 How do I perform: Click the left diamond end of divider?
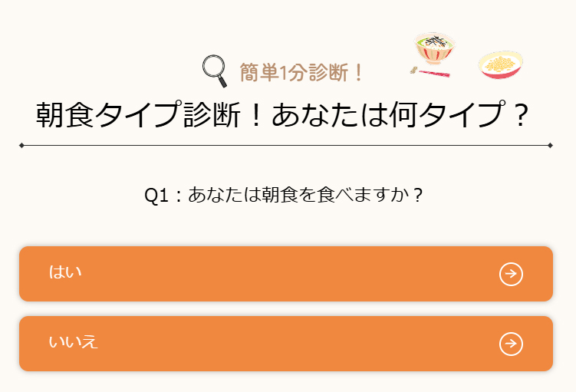click(21, 145)
